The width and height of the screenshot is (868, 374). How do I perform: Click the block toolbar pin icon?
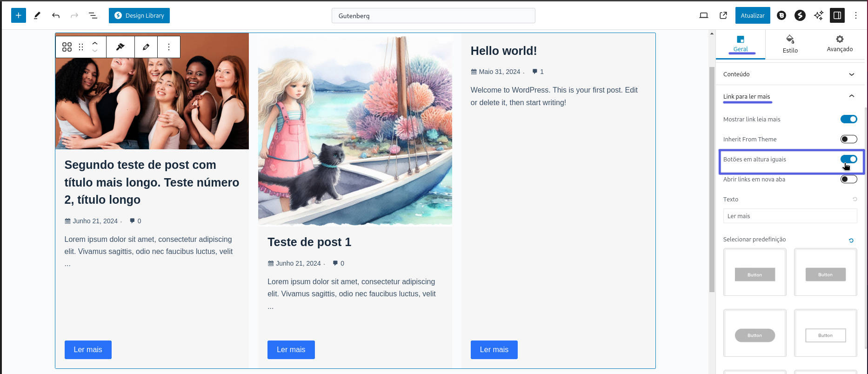coord(120,47)
